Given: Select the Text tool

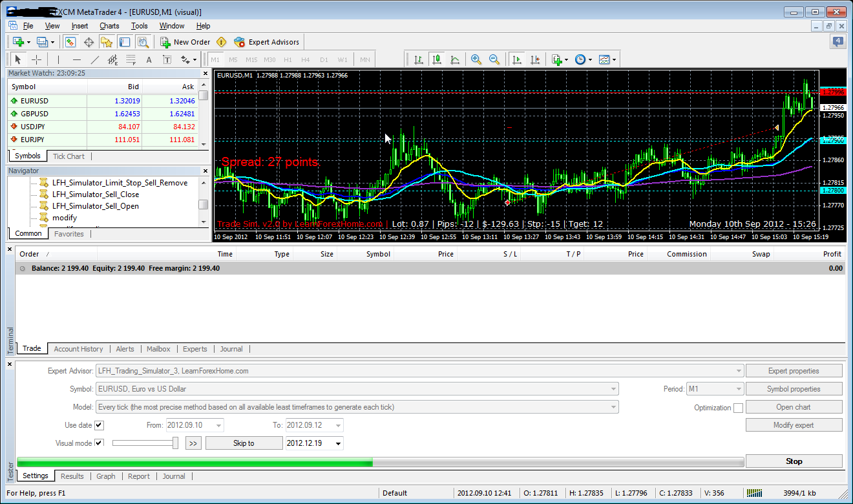Looking at the screenshot, I should (149, 60).
